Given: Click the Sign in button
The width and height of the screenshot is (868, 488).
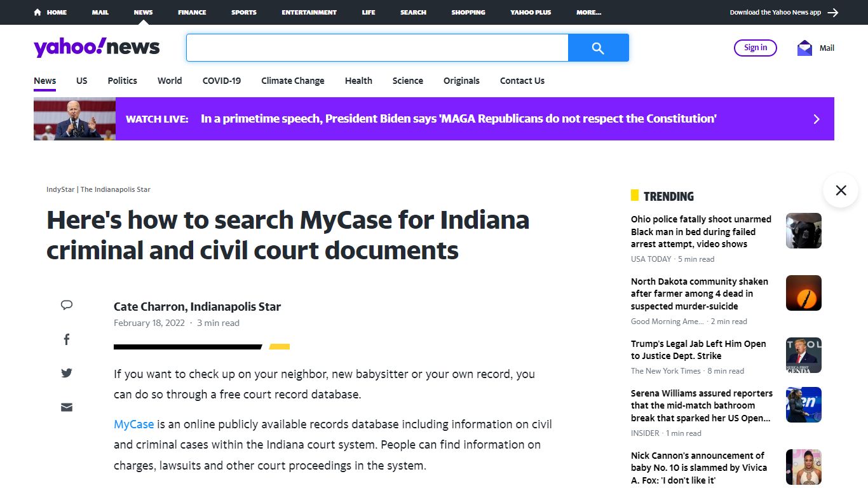Looking at the screenshot, I should [756, 48].
